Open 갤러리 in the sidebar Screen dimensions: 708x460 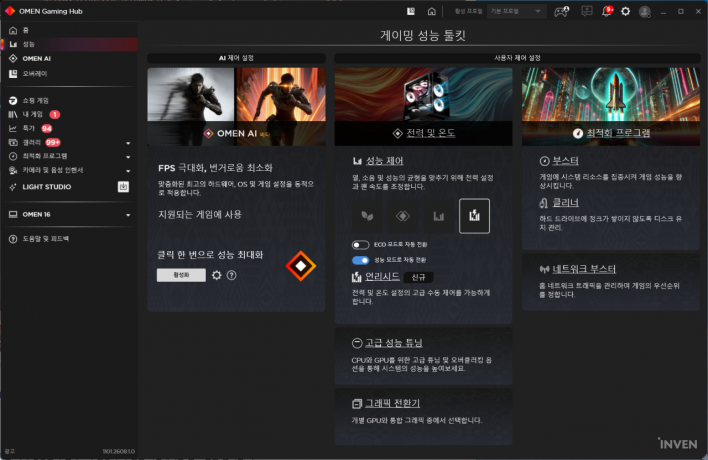tap(32, 143)
